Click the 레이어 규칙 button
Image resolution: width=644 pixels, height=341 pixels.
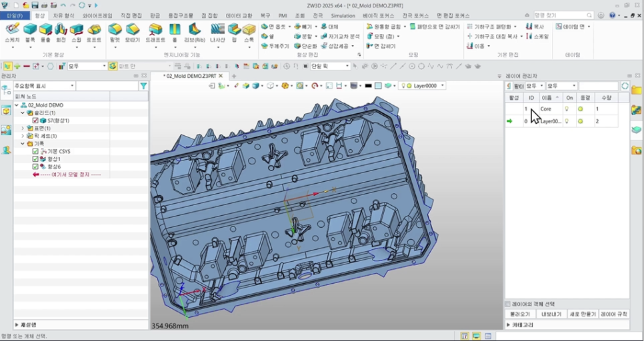coord(613,314)
